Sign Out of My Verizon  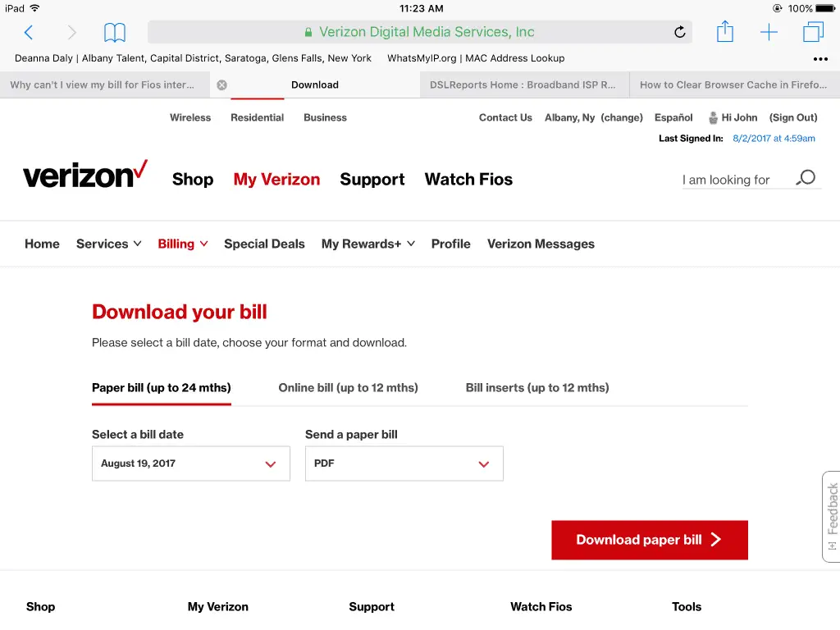pyautogui.click(x=792, y=116)
